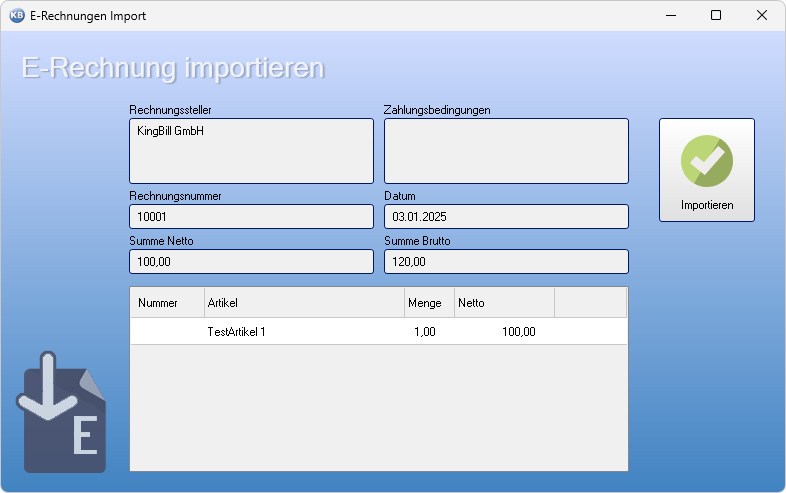
Task: Click the E-Rechnung download document icon
Action: (x=61, y=412)
